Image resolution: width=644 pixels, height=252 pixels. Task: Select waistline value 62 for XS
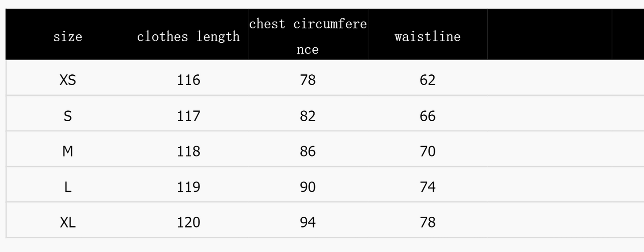(427, 81)
